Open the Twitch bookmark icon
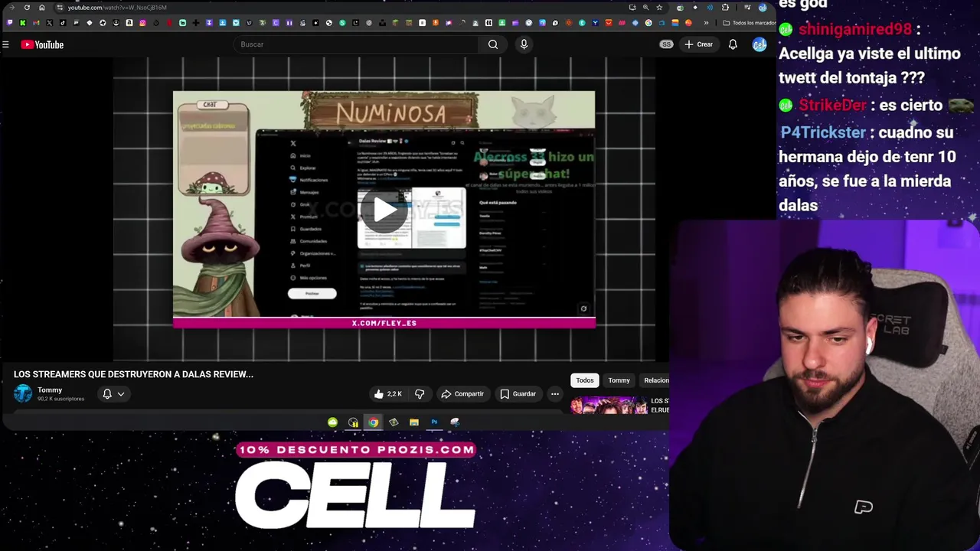This screenshot has width=980, height=551. coord(10,23)
